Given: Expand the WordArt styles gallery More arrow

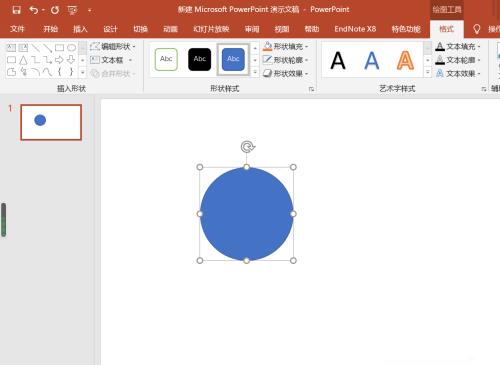Looking at the screenshot, I should click(428, 72).
